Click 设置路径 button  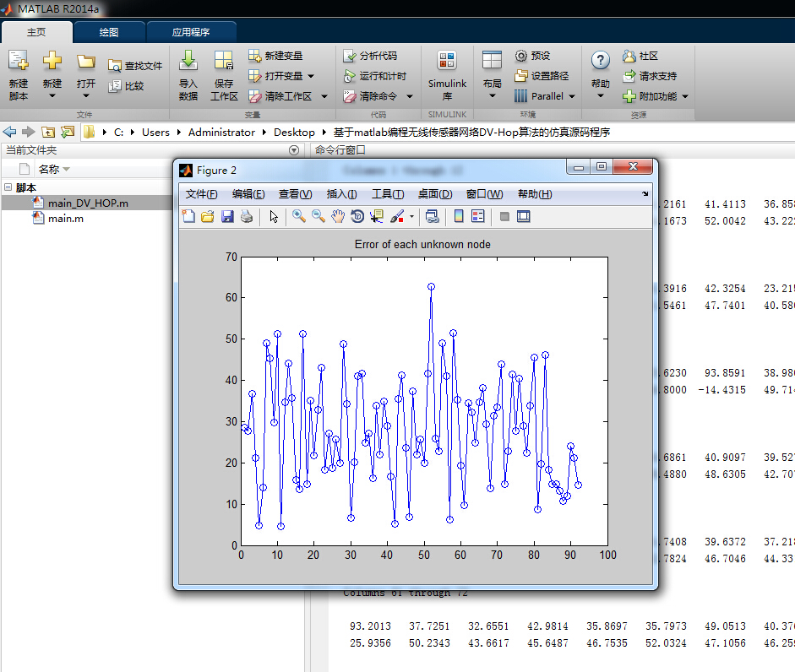pyautogui.click(x=542, y=76)
